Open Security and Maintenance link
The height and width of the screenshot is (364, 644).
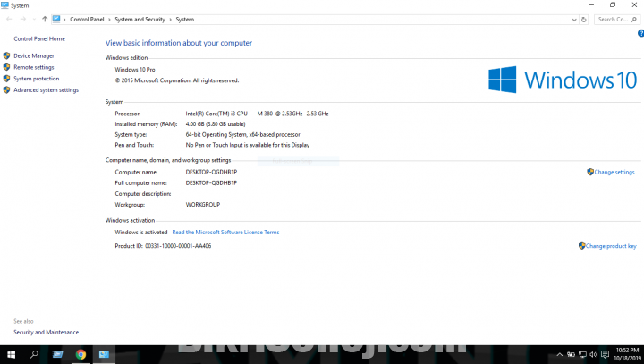tap(46, 332)
